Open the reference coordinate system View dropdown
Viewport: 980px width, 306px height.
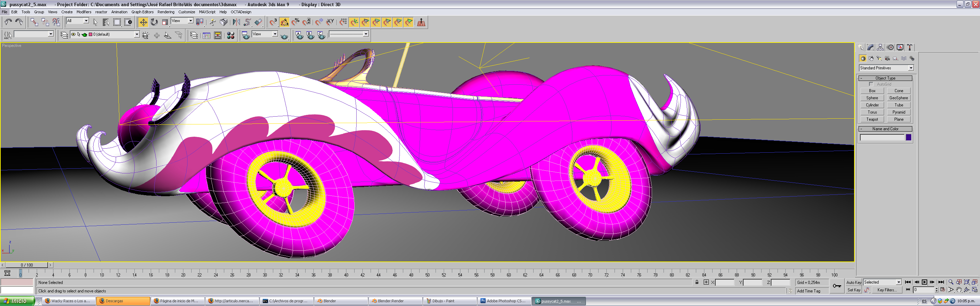point(182,21)
